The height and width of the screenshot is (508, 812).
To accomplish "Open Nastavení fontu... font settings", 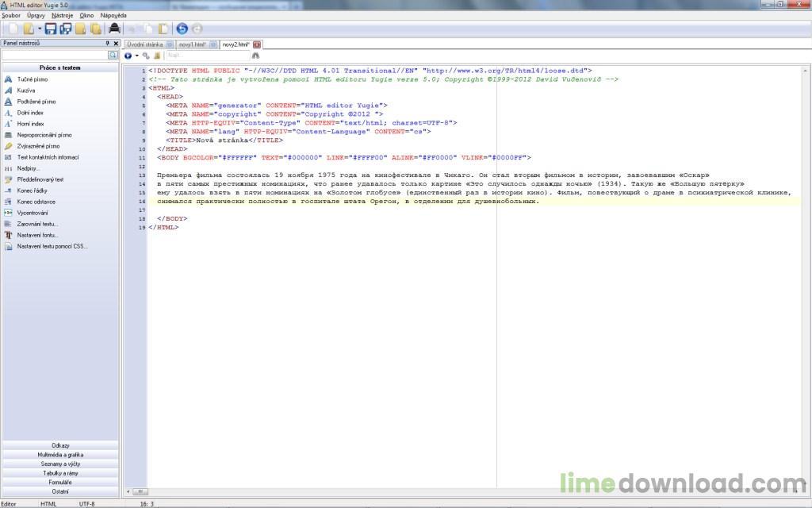I will [x=36, y=235].
